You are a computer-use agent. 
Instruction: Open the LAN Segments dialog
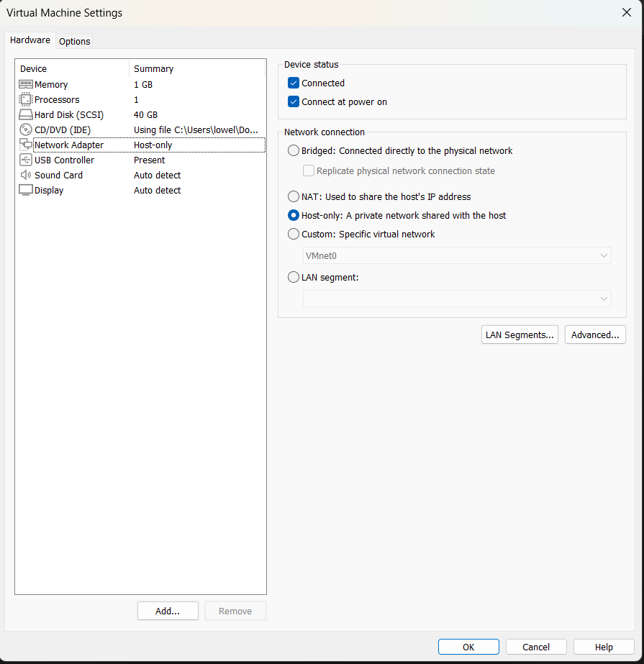[520, 335]
